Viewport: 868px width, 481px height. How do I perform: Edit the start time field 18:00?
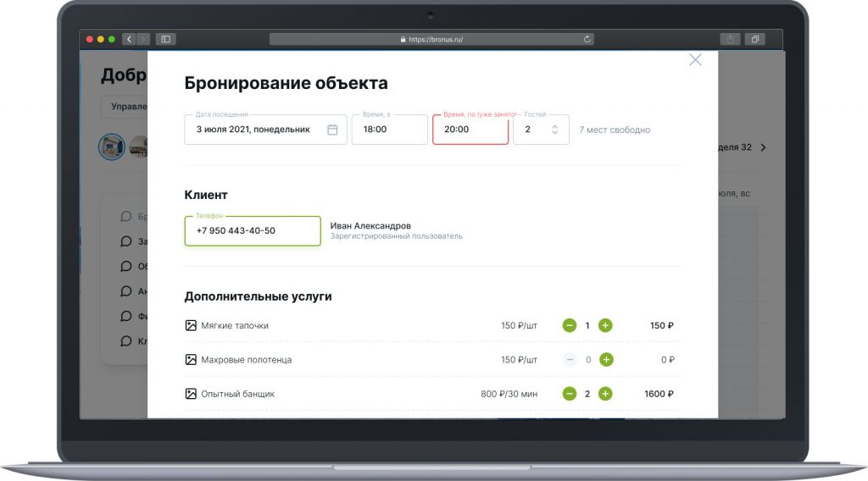click(x=390, y=130)
